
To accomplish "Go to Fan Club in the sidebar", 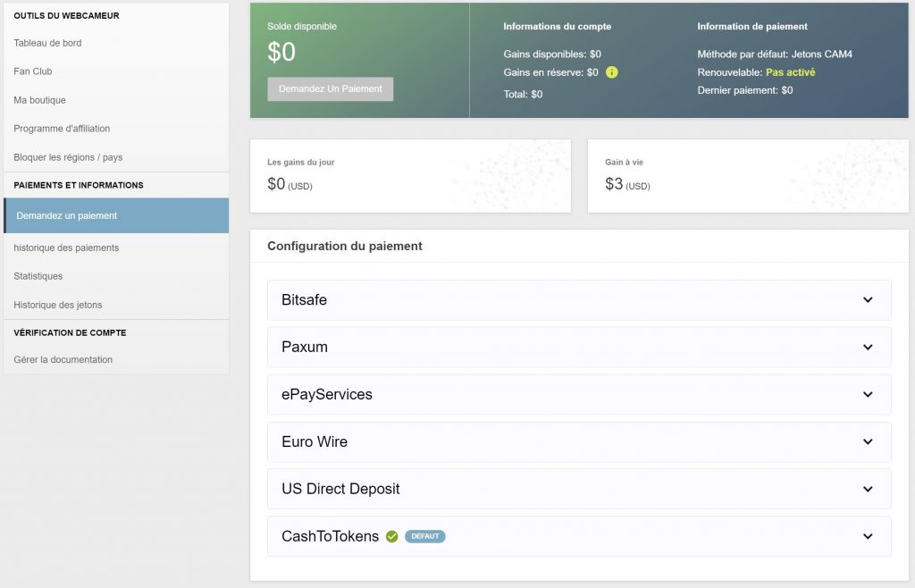I will 33,71.
